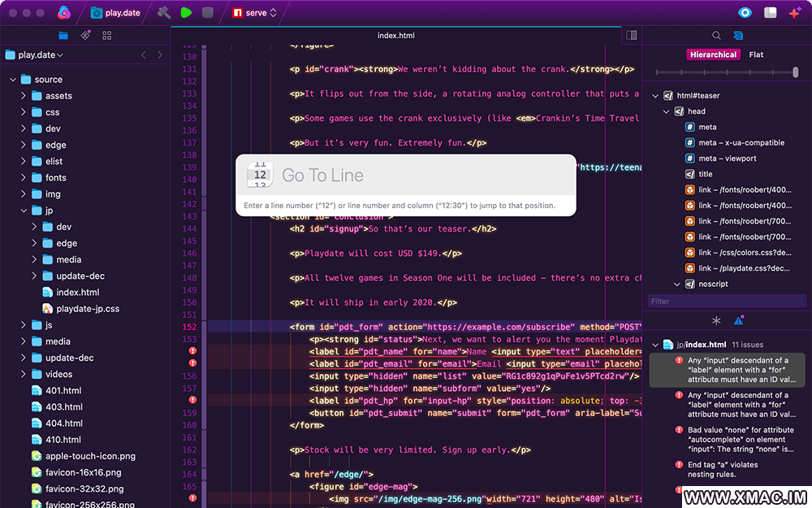Expand the update-dec folder inside jp
812x508 pixels.
tap(34, 276)
